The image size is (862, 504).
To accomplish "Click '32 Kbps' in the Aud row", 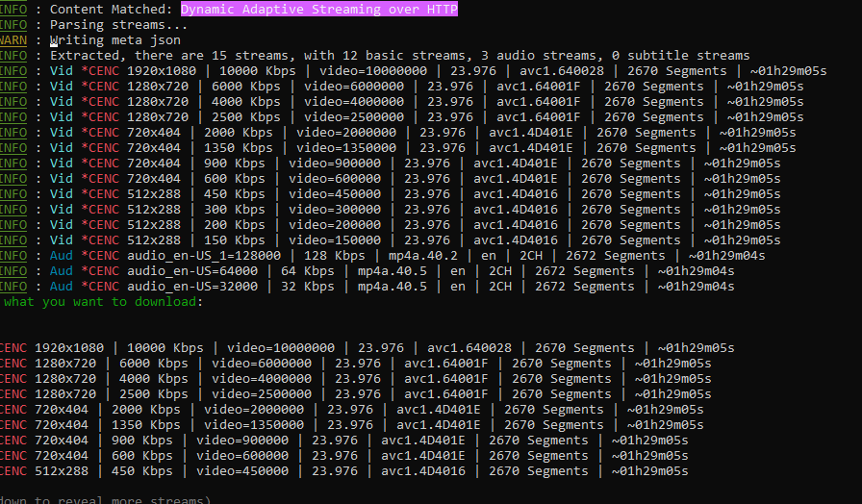I will 307,287.
